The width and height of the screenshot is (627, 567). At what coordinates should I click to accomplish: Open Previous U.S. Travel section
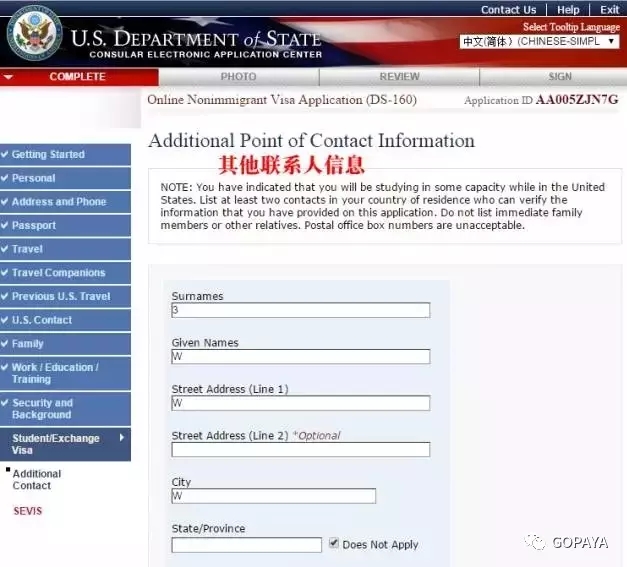click(65, 296)
